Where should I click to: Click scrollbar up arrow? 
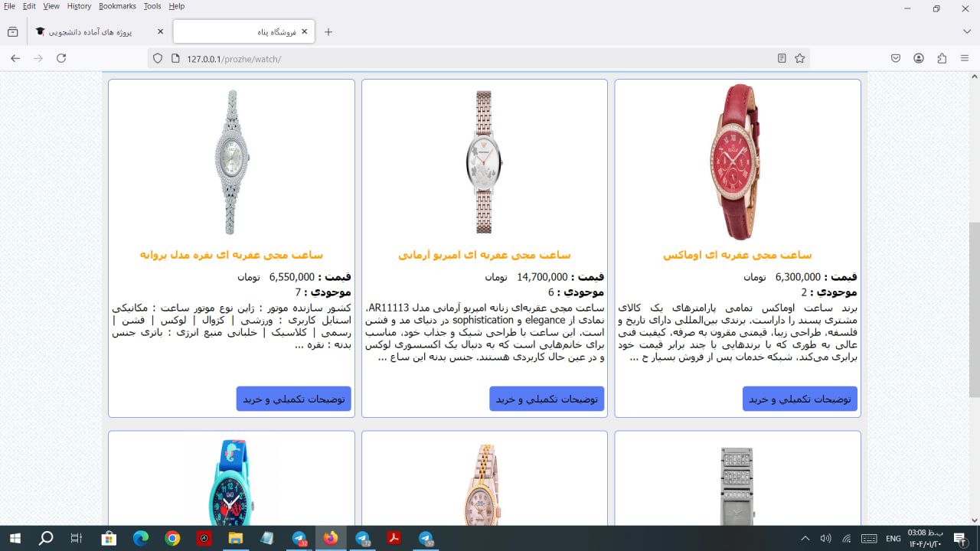[974, 77]
